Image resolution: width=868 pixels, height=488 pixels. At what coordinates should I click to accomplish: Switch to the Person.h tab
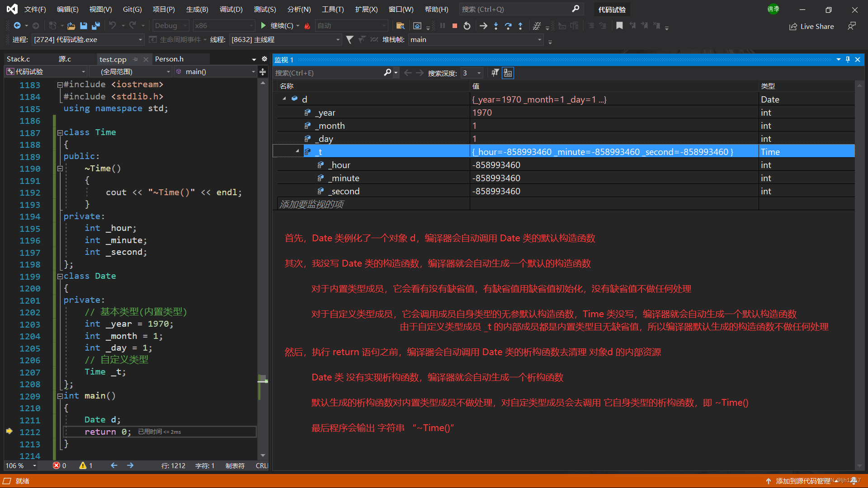pos(169,59)
